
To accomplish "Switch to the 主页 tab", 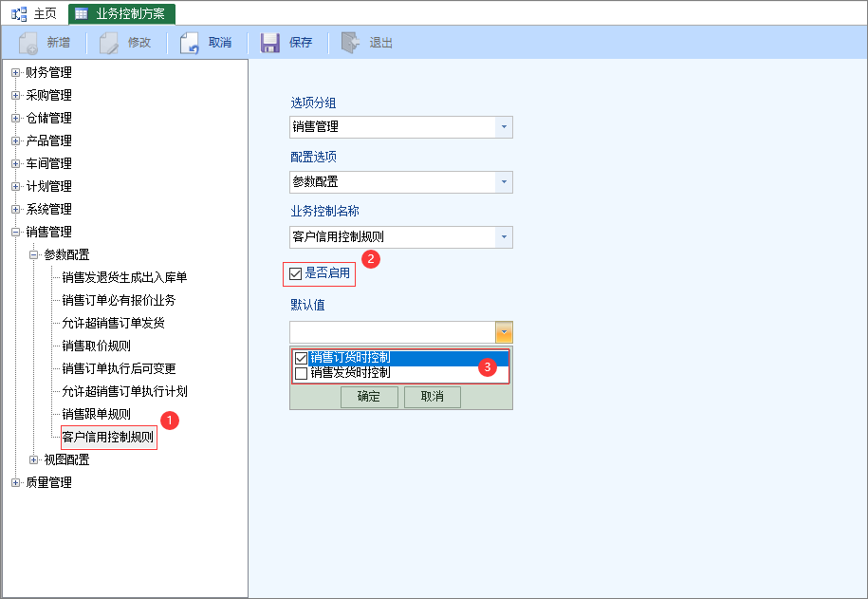I will point(34,14).
